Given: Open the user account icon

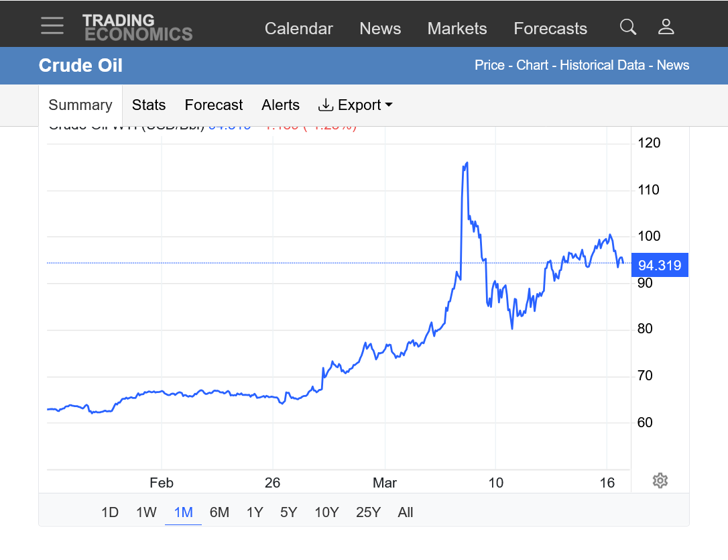Looking at the screenshot, I should point(666,27).
